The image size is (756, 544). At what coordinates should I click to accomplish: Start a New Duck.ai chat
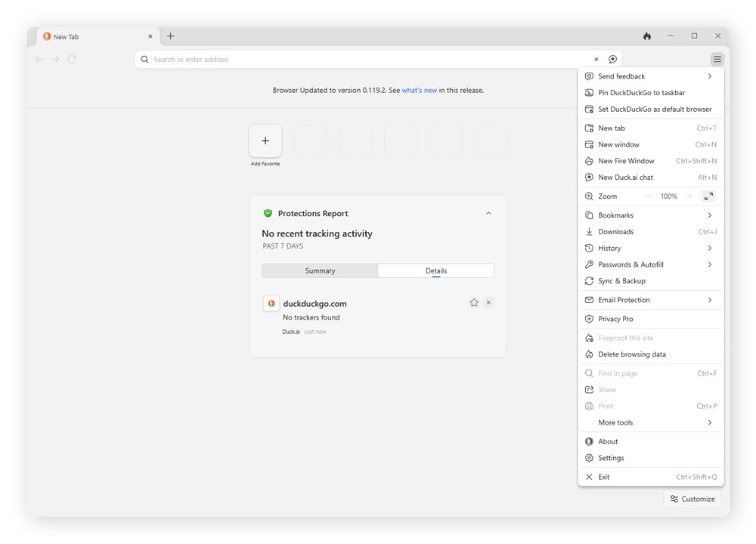[651, 178]
